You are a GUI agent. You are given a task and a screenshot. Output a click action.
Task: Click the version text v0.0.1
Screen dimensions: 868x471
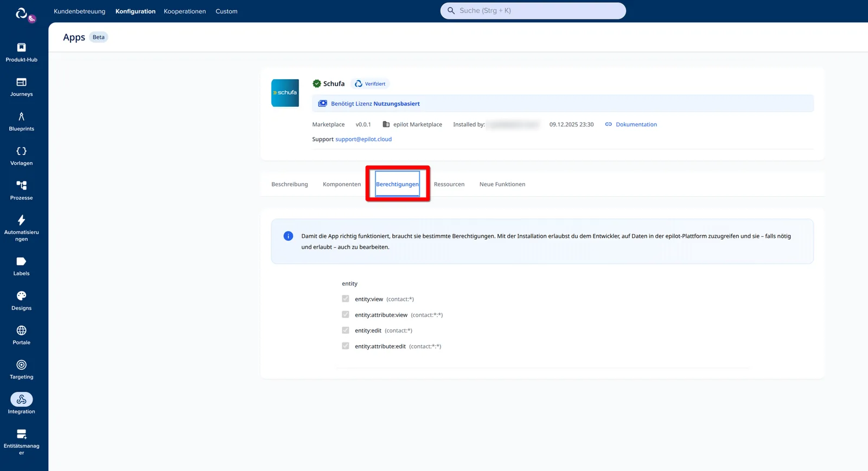363,125
